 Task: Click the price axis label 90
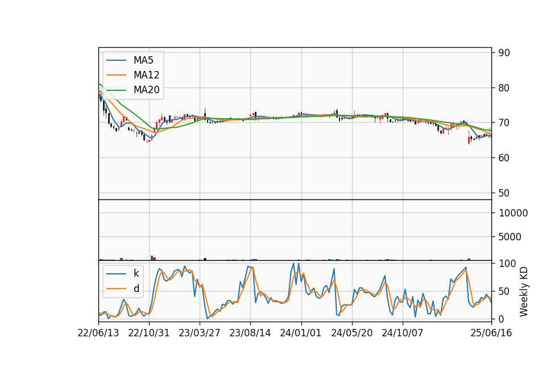coord(504,53)
